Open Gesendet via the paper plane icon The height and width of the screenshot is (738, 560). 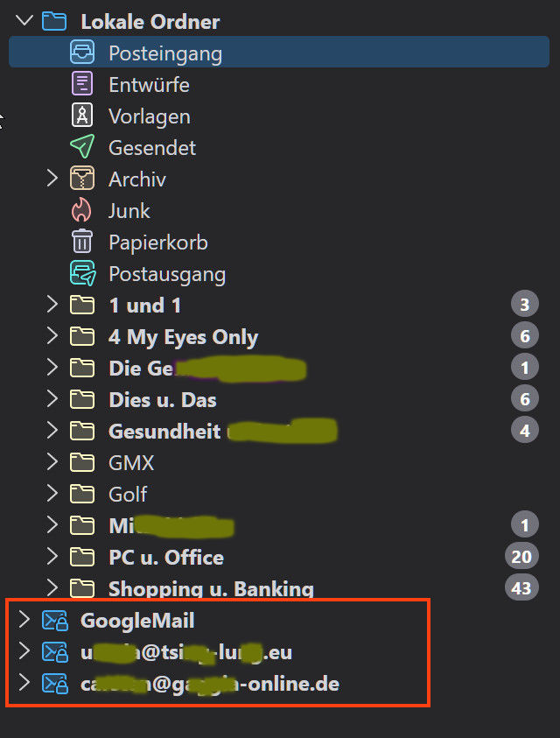coord(82,146)
